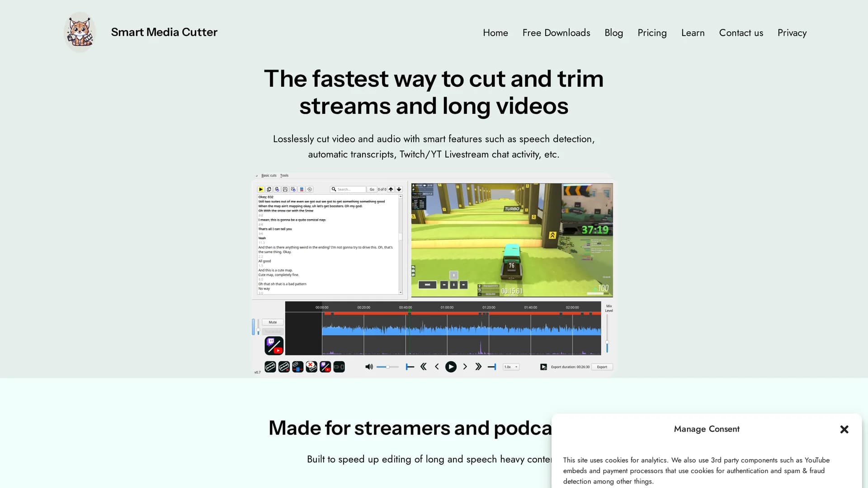The width and height of the screenshot is (868, 488).
Task: Select the first razor blade cut tool
Action: pos(270,367)
